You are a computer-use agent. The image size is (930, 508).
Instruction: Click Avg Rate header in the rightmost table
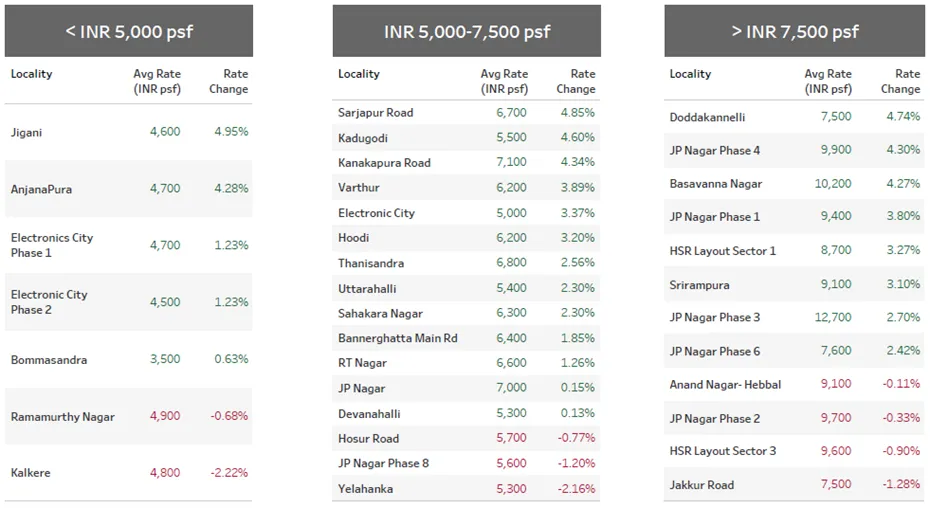(827, 81)
